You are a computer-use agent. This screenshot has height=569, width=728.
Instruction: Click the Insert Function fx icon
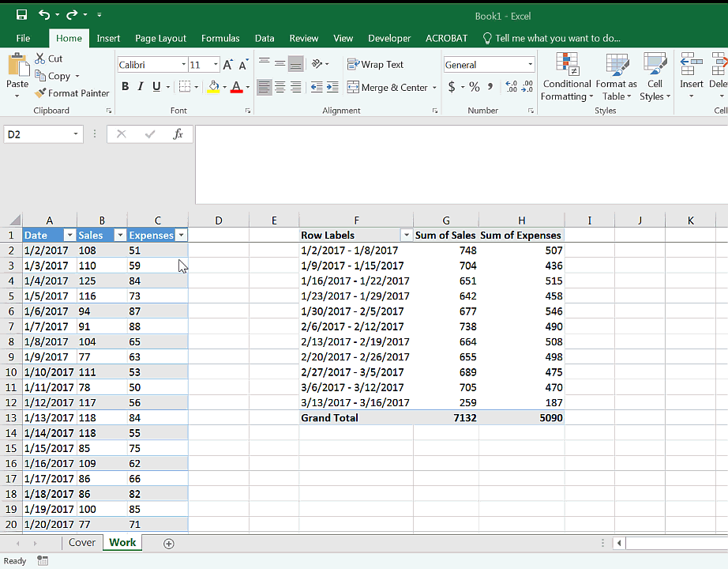[178, 134]
